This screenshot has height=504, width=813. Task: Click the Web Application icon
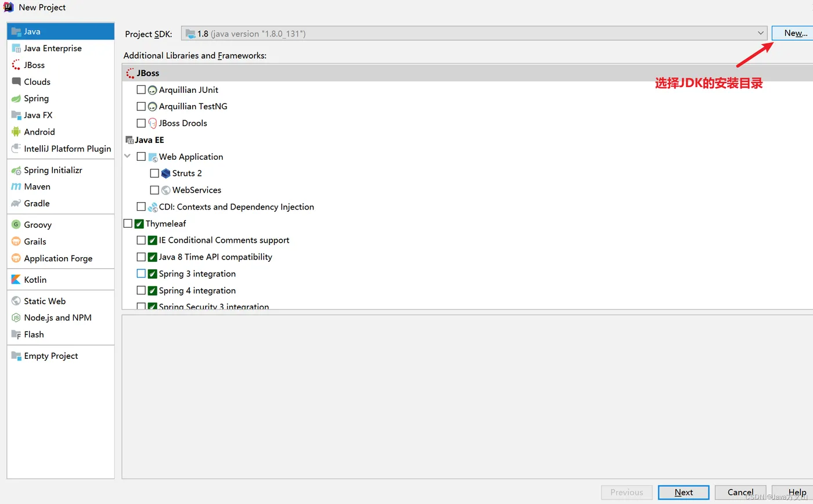[x=153, y=157]
